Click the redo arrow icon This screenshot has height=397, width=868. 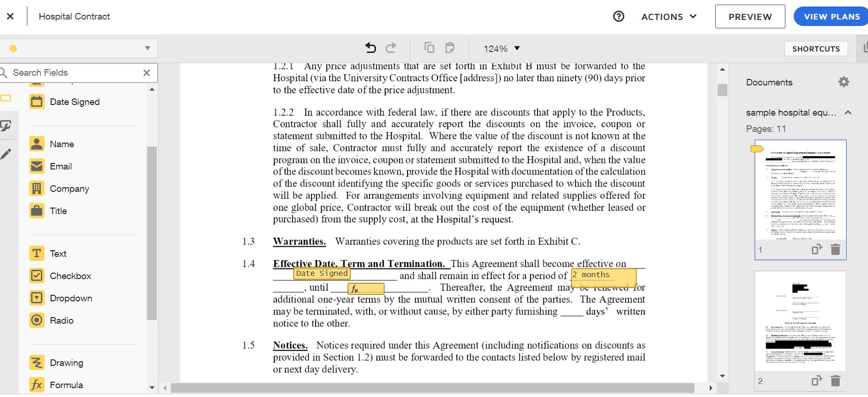pos(391,48)
